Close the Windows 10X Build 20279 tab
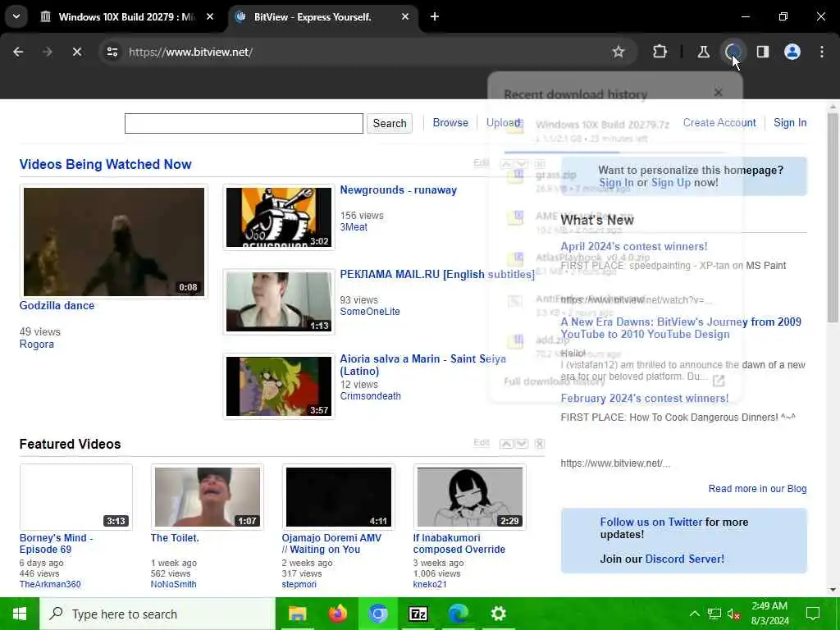Screen dimensions: 840x630 pos(210,16)
